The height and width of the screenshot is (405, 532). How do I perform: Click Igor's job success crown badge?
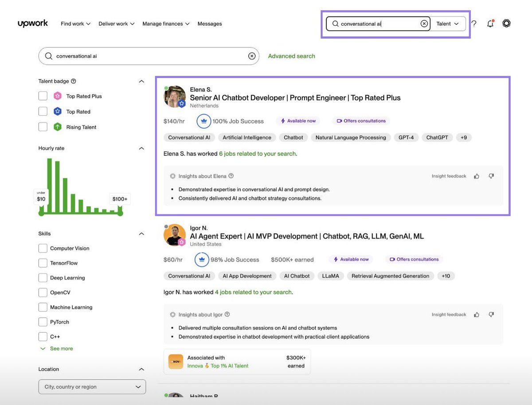[x=202, y=260]
